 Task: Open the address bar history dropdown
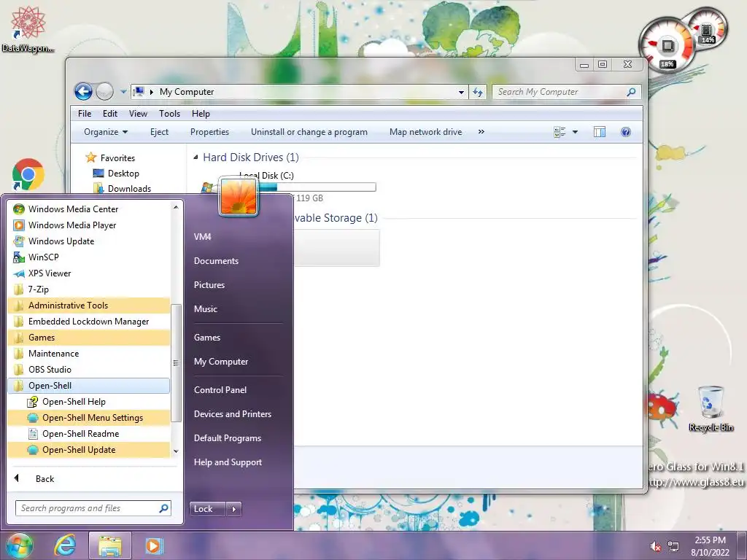click(461, 92)
